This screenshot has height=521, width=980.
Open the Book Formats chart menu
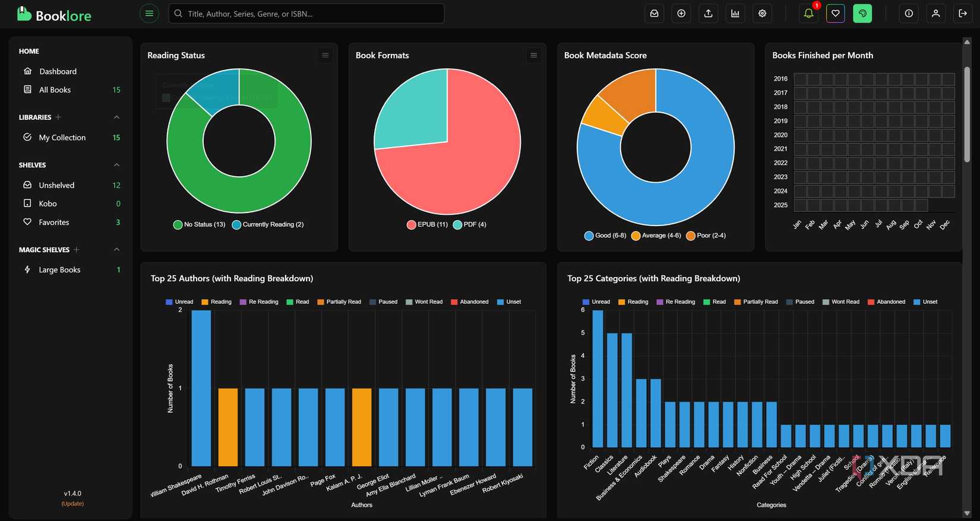pyautogui.click(x=533, y=55)
